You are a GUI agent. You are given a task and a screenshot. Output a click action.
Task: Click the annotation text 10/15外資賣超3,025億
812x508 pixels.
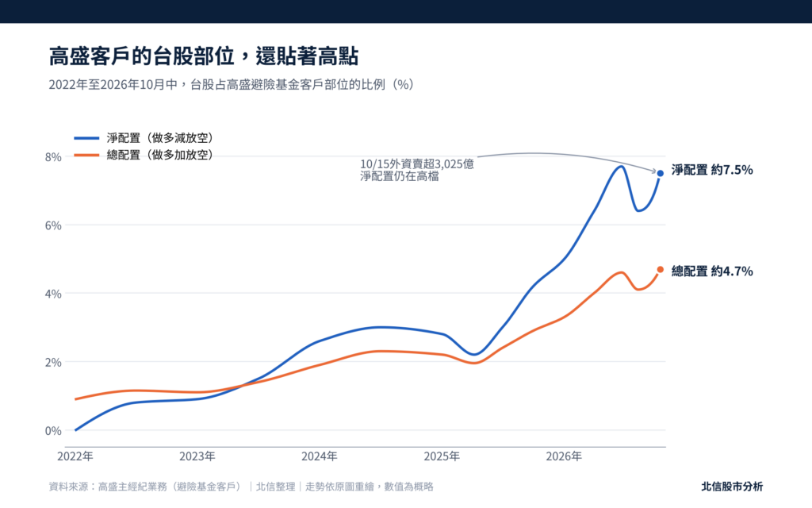[x=417, y=164]
